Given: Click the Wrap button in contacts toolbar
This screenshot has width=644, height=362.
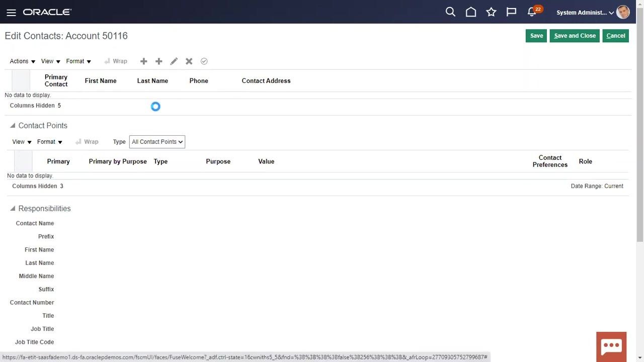Looking at the screenshot, I should (116, 61).
